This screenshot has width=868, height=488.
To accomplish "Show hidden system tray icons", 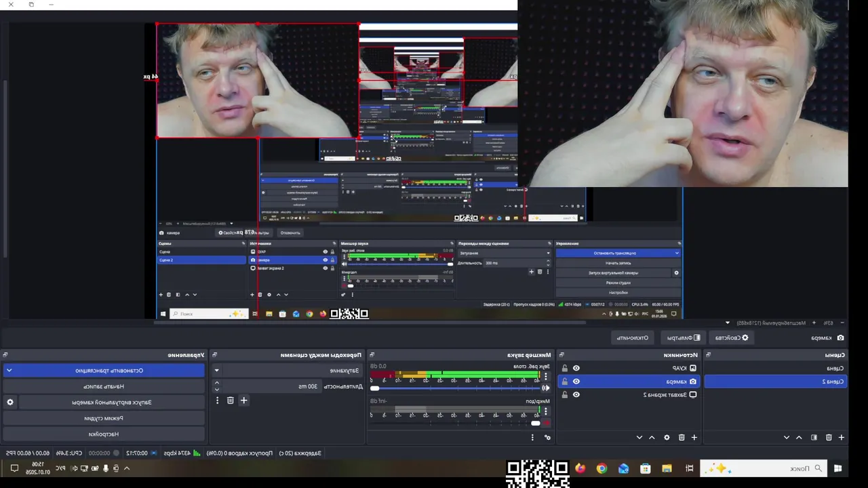I will (126, 468).
